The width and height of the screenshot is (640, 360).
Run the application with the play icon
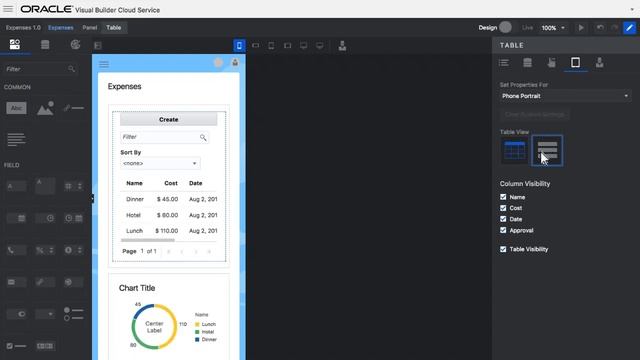tap(581, 28)
